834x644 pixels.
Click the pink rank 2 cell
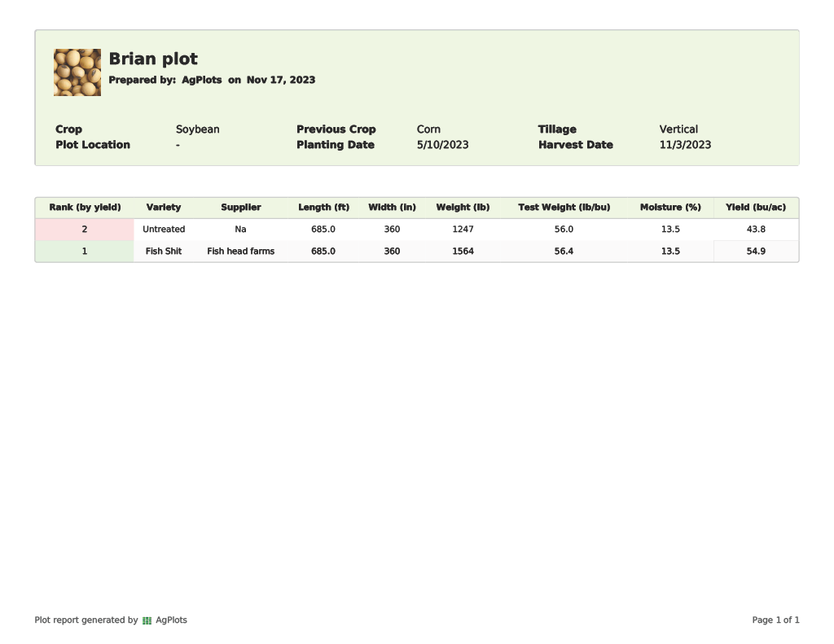(85, 230)
